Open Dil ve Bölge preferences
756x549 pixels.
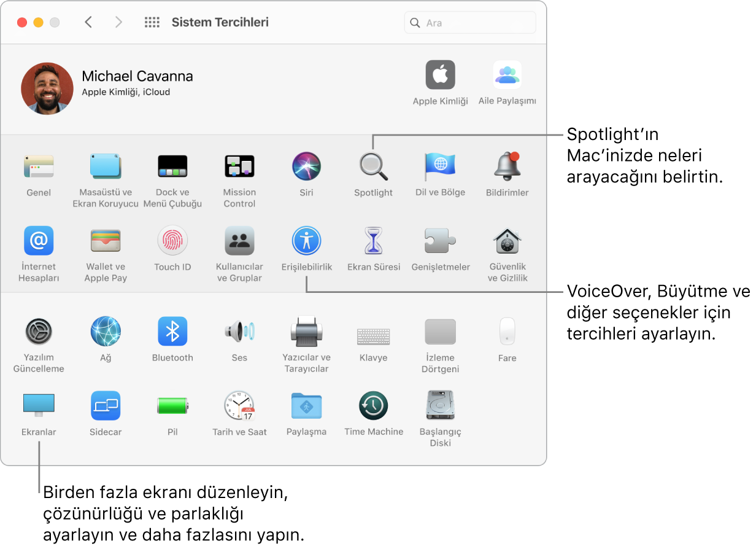pos(440,166)
